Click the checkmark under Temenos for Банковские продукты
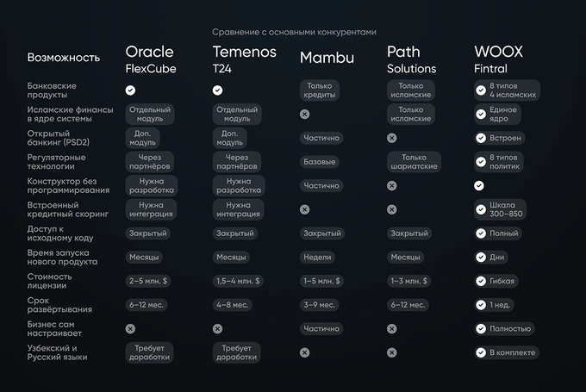Viewport: 586px width, 392px height. 217,90
